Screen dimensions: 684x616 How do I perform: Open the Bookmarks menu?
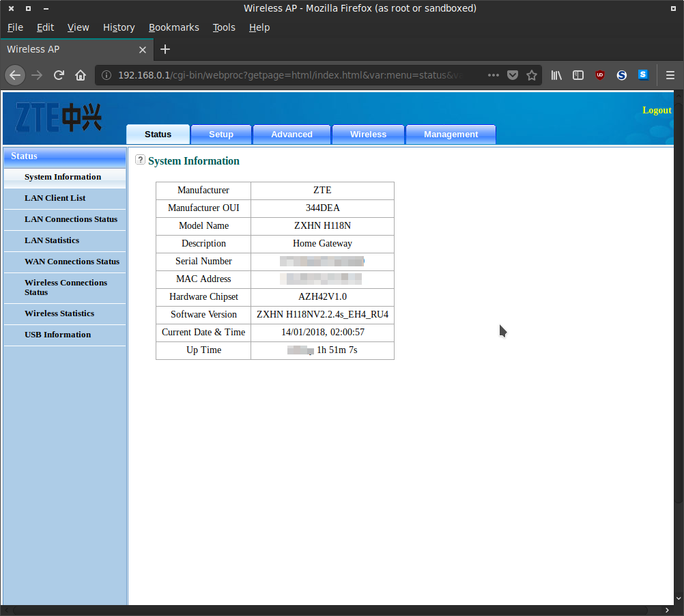click(173, 27)
